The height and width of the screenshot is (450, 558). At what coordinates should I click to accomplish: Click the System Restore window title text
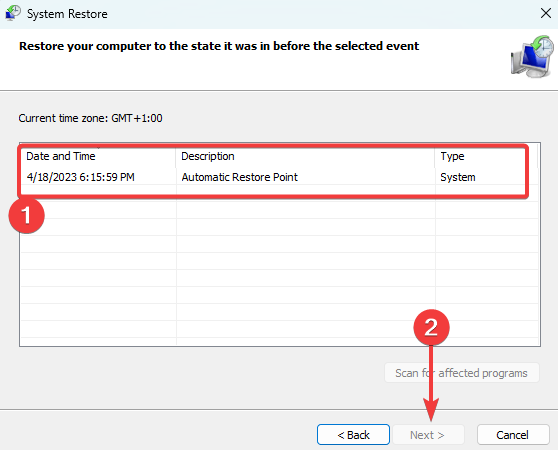[x=67, y=14]
